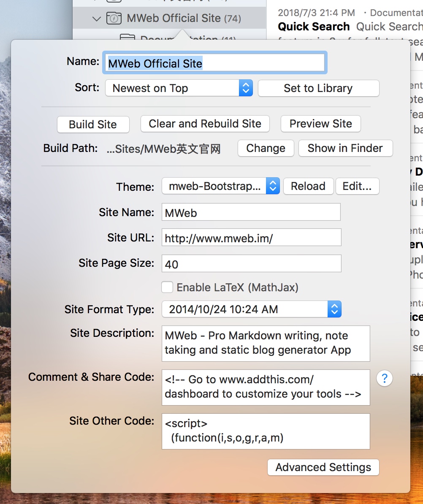The height and width of the screenshot is (504, 423).
Task: Click the Site URL input field
Action: click(251, 238)
